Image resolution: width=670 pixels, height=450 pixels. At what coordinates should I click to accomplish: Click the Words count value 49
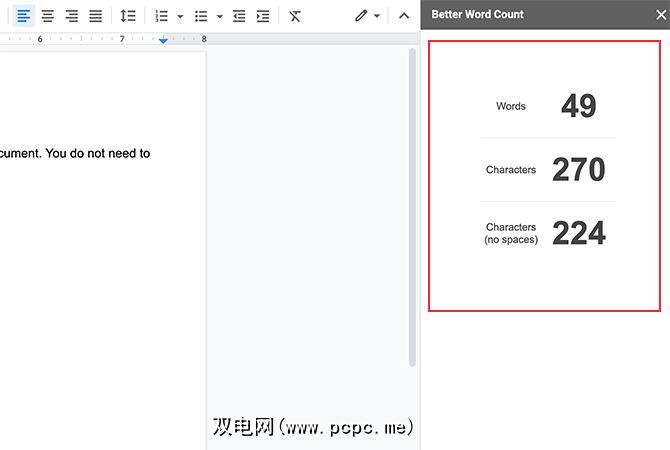point(579,106)
